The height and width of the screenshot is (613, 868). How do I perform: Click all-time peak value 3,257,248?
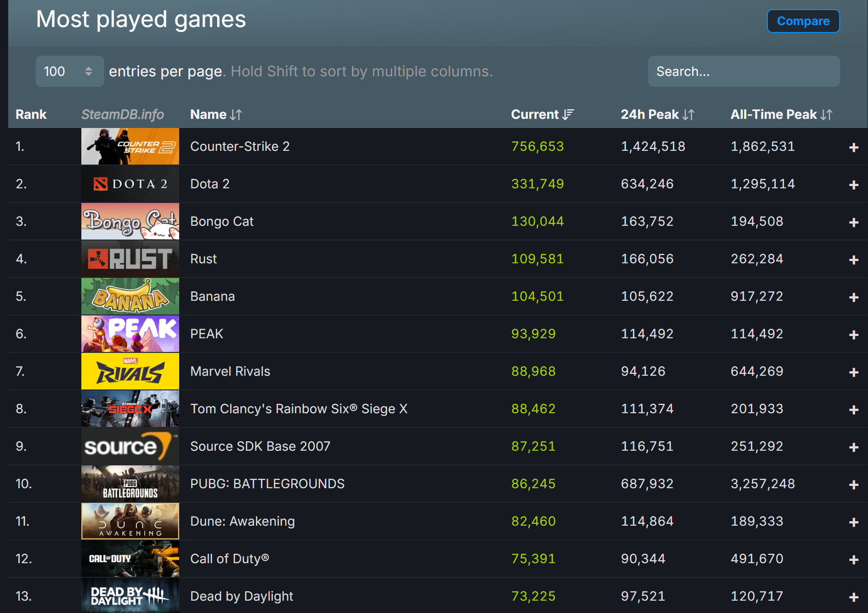point(763,484)
